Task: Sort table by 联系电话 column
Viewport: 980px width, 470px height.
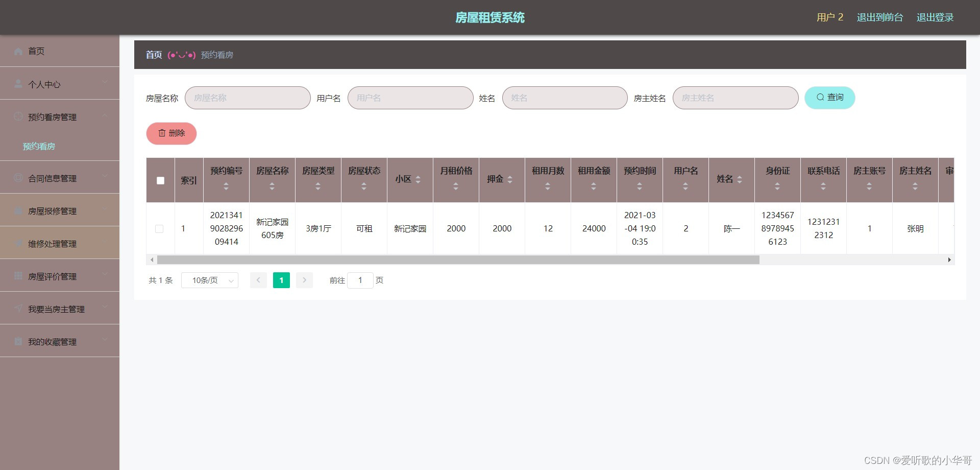Action: pos(823,186)
